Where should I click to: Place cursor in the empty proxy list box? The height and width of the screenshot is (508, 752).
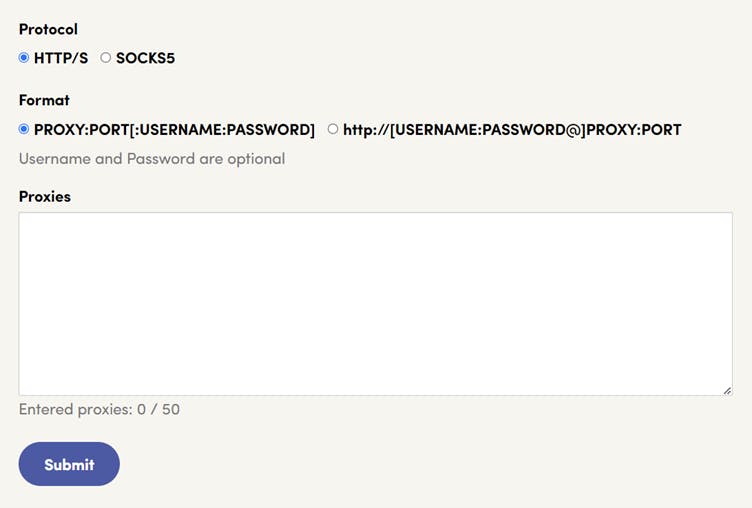pos(375,303)
